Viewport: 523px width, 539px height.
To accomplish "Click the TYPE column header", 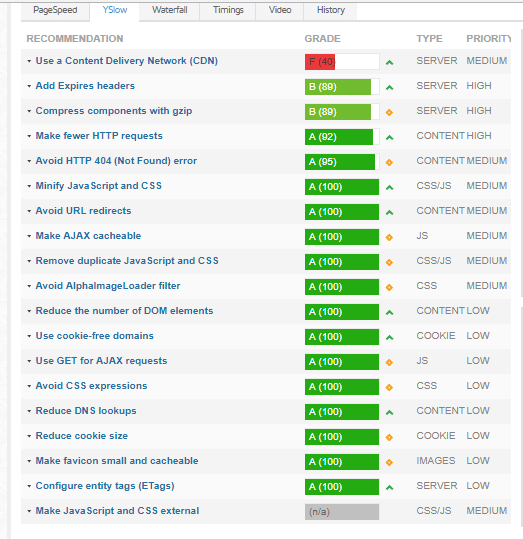I will click(429, 38).
